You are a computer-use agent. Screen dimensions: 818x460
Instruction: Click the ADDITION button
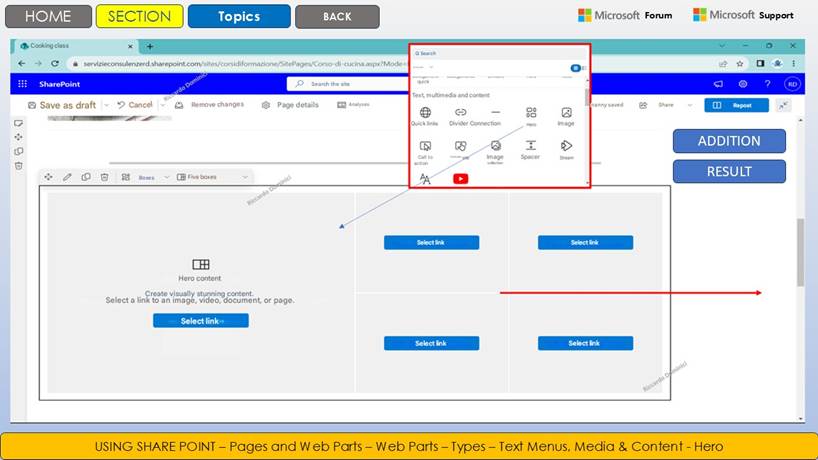click(728, 141)
